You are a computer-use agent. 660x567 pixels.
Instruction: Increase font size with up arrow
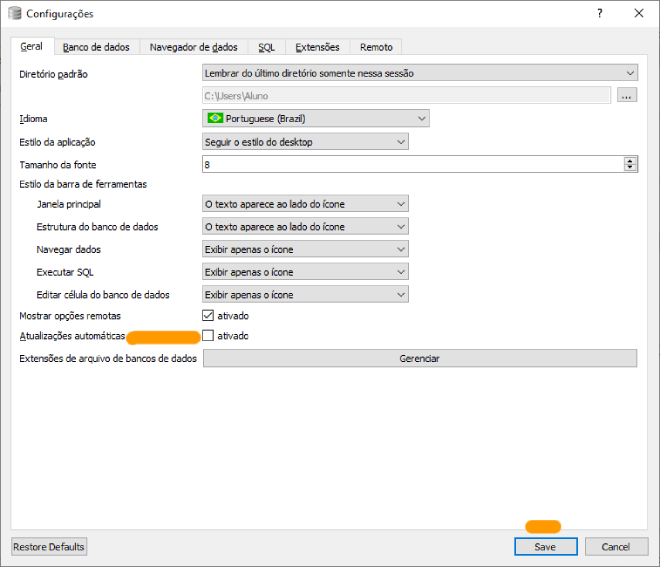tap(630, 160)
